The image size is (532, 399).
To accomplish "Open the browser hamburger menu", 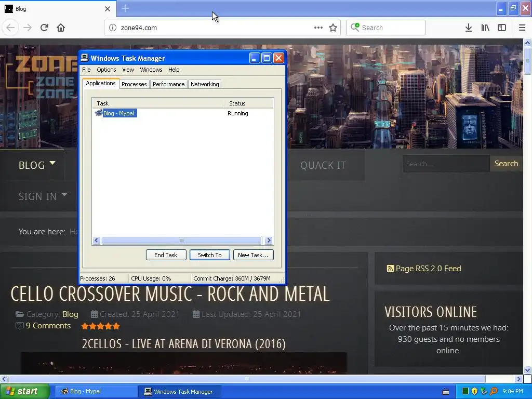I will coord(522,28).
